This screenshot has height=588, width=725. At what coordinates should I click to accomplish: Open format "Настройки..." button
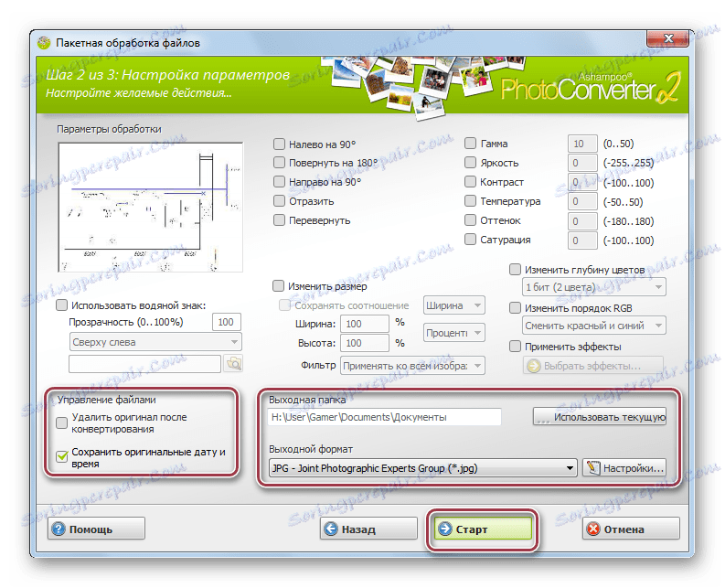click(624, 468)
